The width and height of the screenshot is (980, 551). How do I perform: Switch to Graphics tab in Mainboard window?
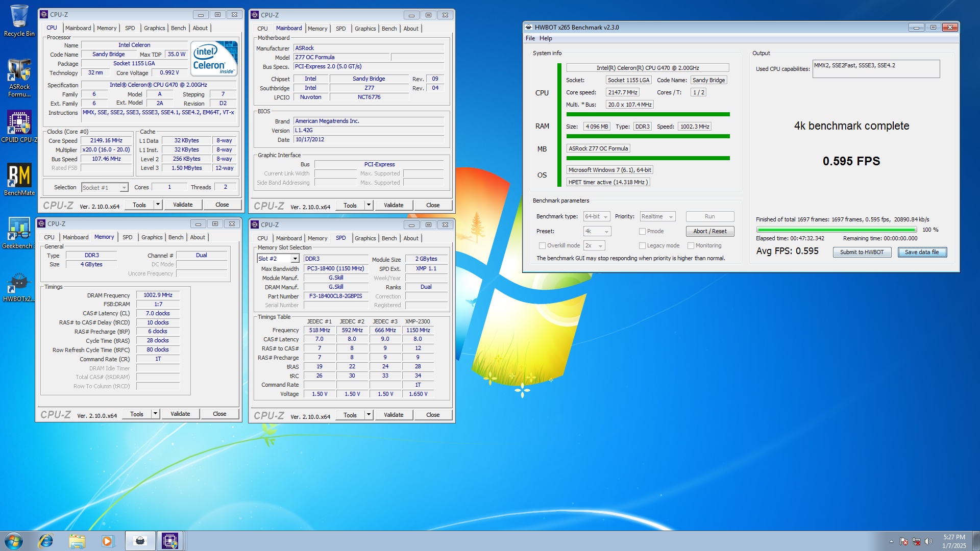click(365, 29)
